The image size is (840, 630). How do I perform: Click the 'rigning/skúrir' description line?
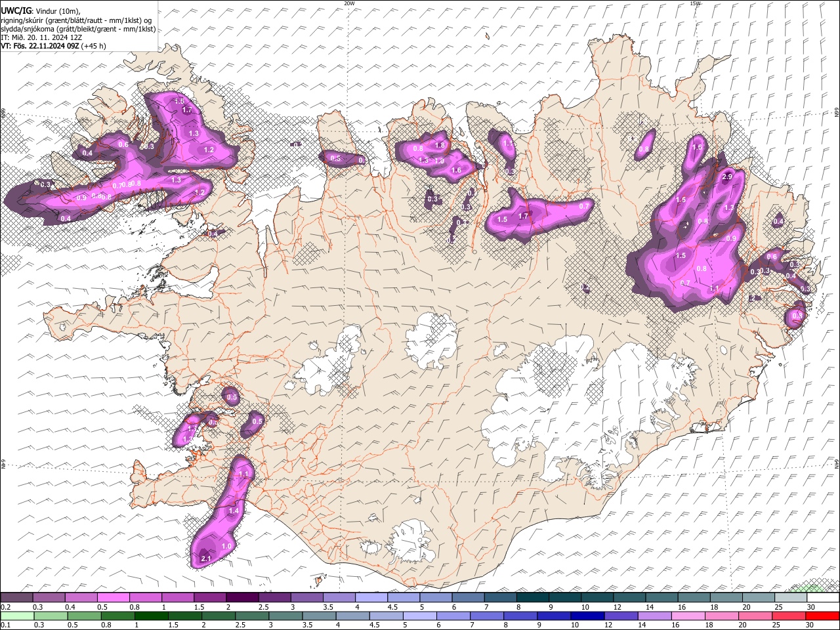click(77, 20)
